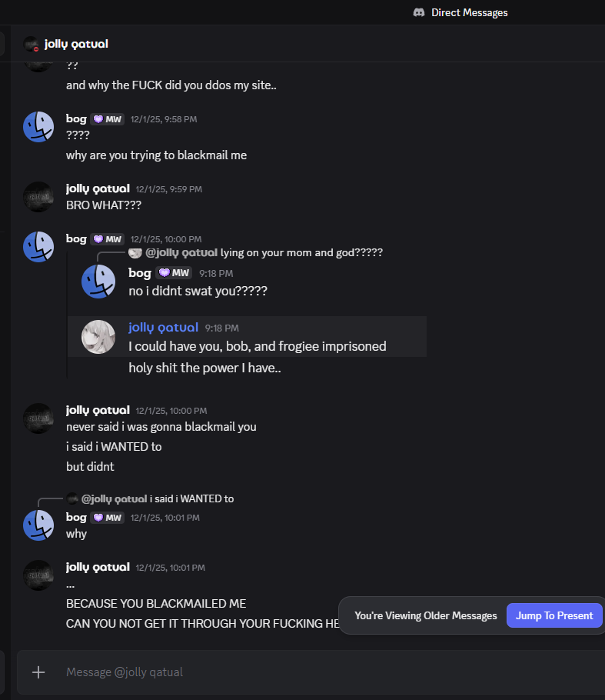605x700 pixels.
Task: Click bog's avatar on the 10:00 PM message
Action: [38, 247]
